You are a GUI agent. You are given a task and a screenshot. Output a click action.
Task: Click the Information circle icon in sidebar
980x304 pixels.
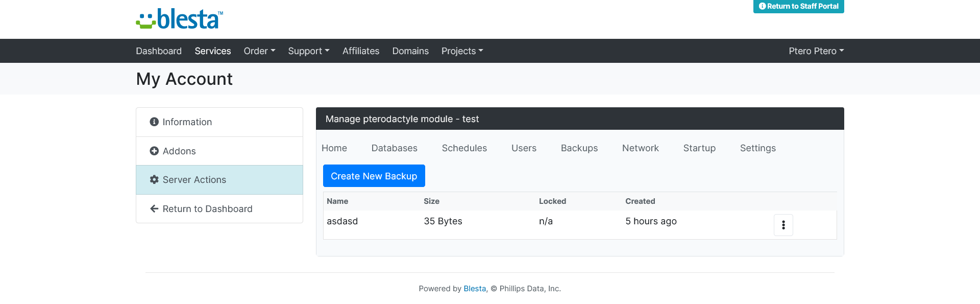coord(154,122)
